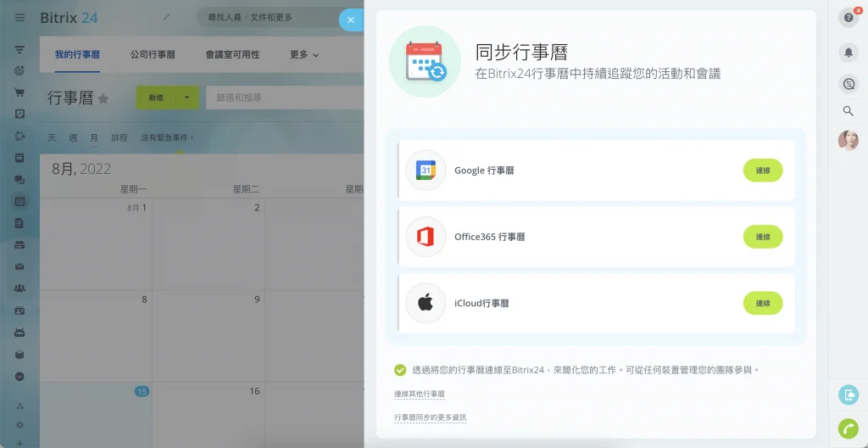The height and width of the screenshot is (448, 868).
Task: Star the 行事曆 page as favorite
Action: point(103,98)
